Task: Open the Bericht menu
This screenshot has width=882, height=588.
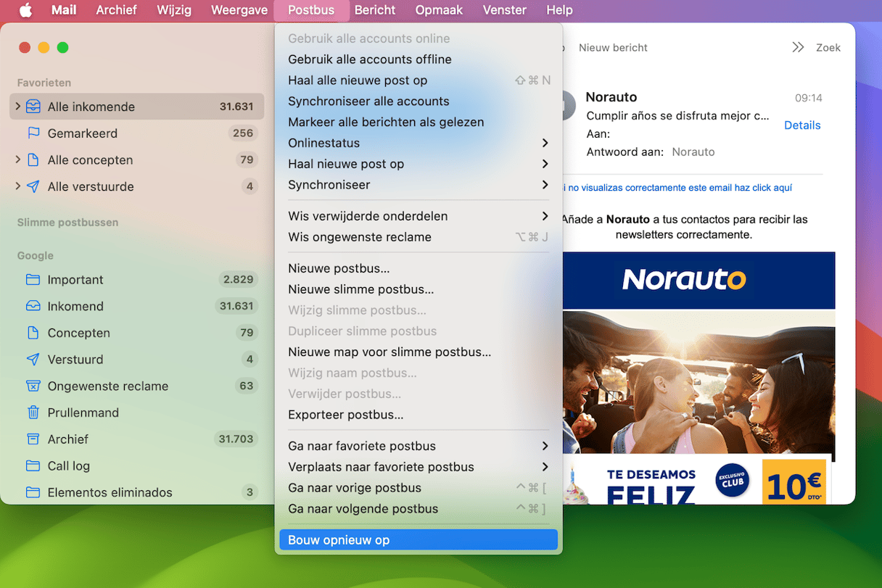Action: tap(375, 10)
